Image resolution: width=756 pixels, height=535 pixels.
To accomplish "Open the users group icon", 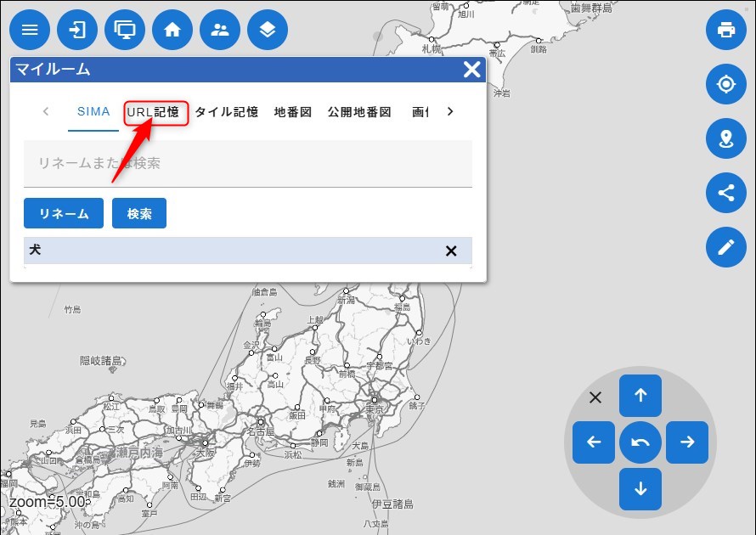I will click(220, 31).
